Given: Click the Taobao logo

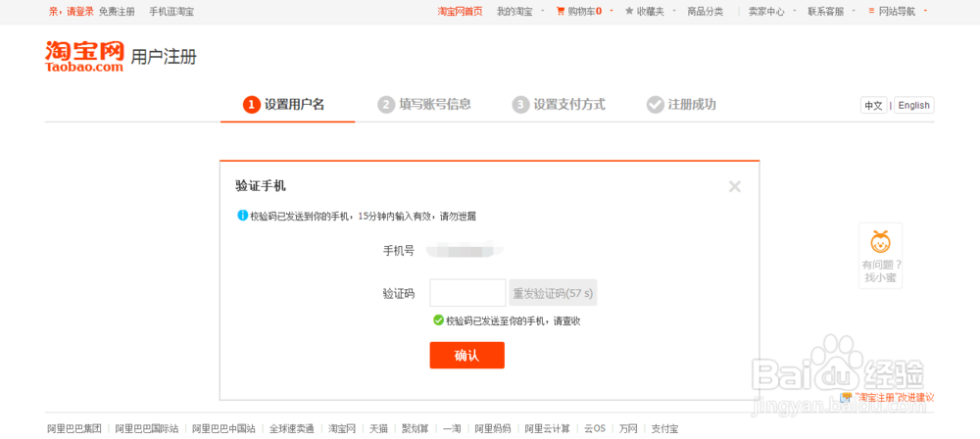Looking at the screenshot, I should [84, 56].
